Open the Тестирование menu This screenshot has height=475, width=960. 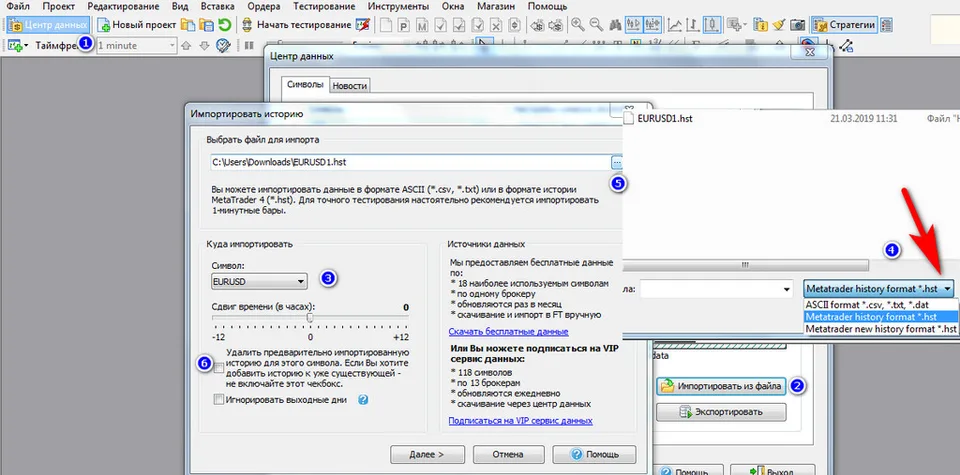(324, 7)
